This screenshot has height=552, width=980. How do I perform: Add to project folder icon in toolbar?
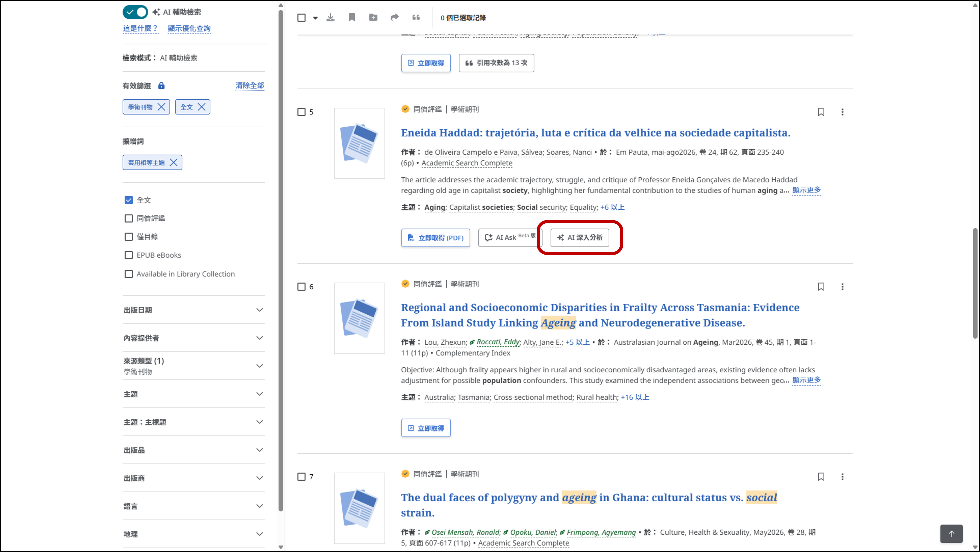373,18
